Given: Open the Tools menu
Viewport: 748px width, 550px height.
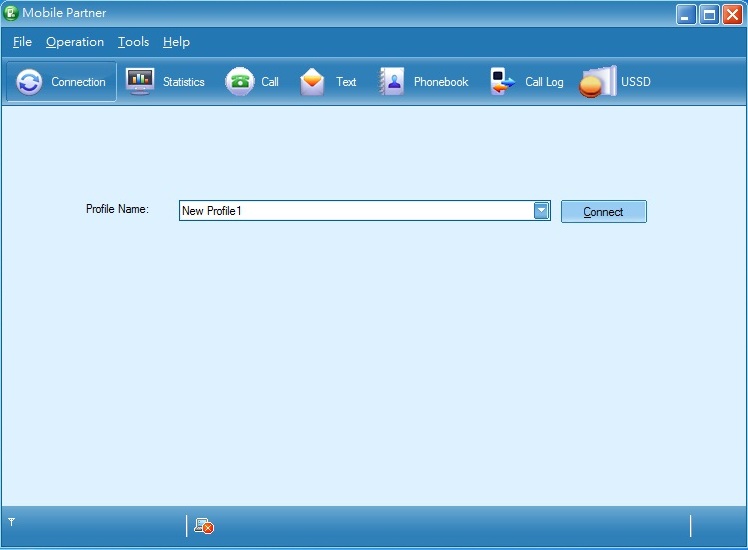Looking at the screenshot, I should (x=133, y=42).
